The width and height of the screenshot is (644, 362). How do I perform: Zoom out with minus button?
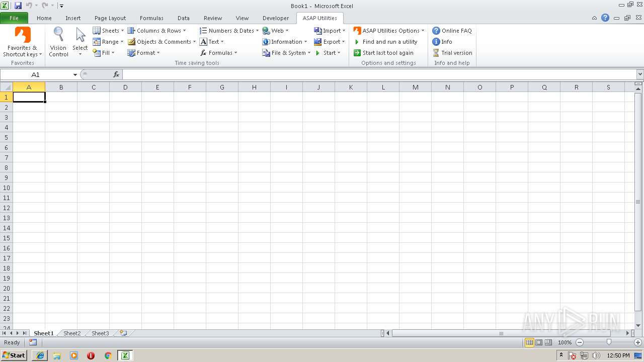[x=579, y=342]
